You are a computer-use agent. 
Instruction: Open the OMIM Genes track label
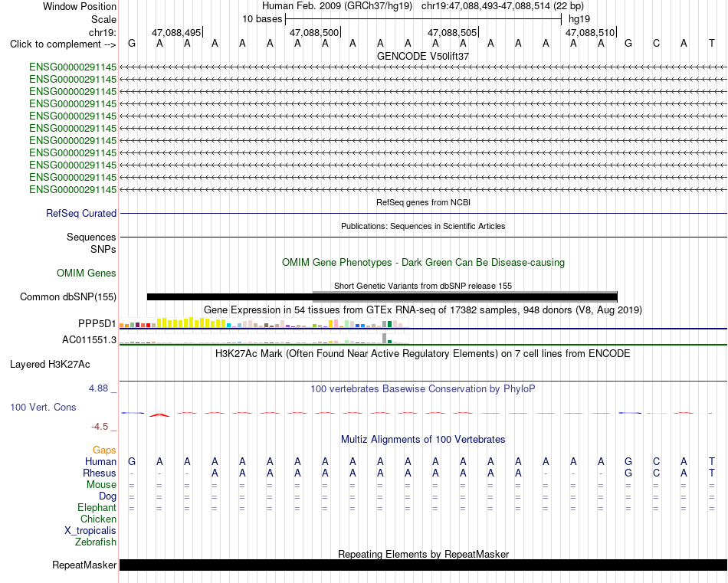pos(86,273)
